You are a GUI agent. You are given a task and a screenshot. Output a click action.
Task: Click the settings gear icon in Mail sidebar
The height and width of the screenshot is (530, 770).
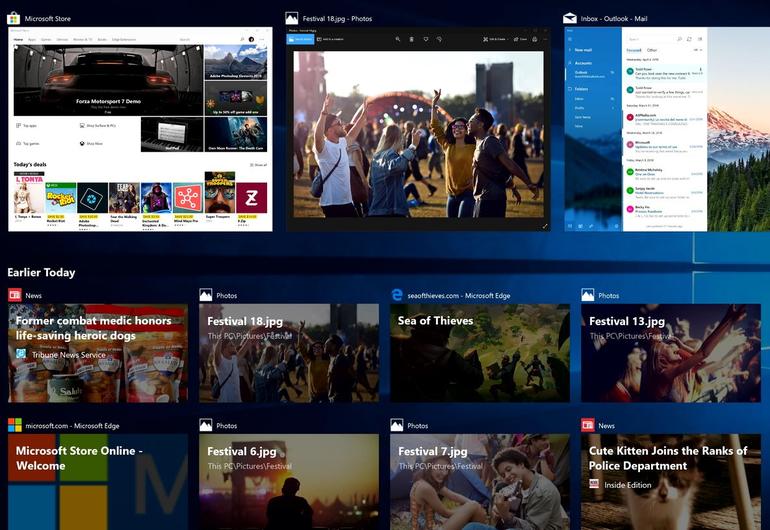click(616, 226)
